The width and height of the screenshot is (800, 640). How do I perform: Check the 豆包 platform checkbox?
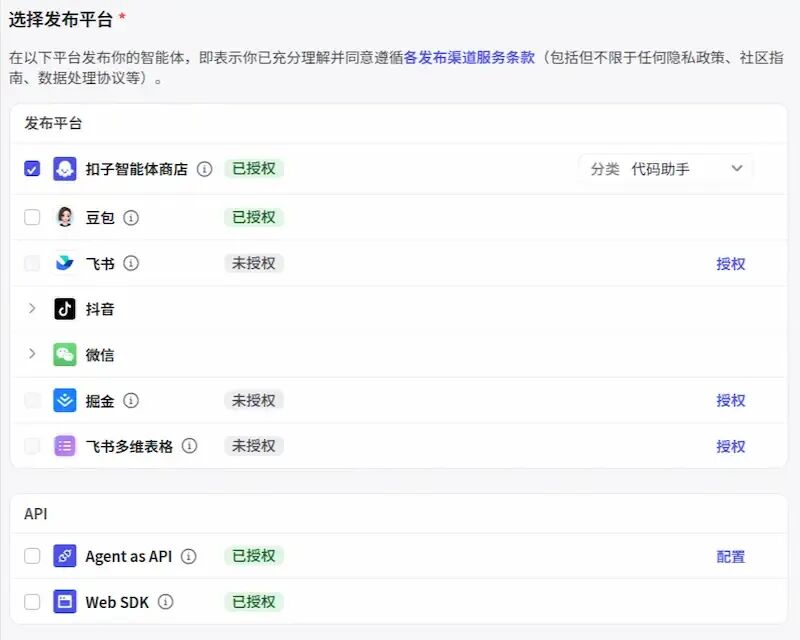(x=32, y=217)
